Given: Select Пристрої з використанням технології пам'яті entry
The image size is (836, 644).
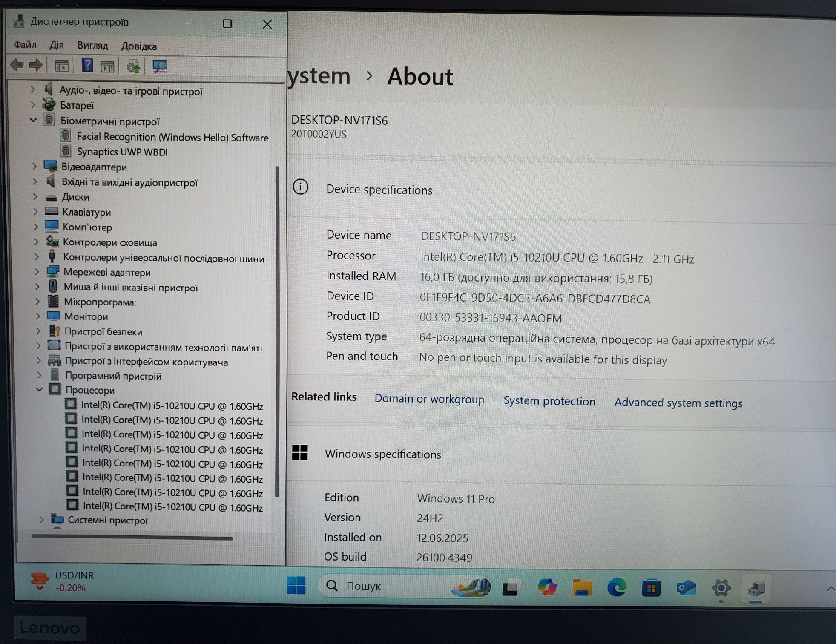Looking at the screenshot, I should coord(164,347).
